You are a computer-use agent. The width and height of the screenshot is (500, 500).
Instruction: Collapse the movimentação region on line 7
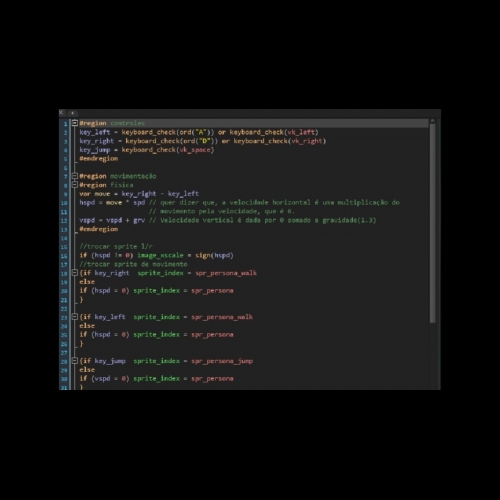(x=75, y=176)
